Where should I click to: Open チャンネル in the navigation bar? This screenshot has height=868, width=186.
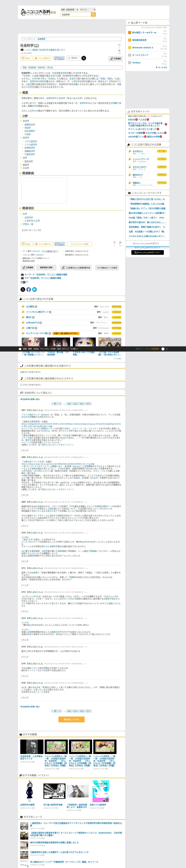tap(45, 349)
